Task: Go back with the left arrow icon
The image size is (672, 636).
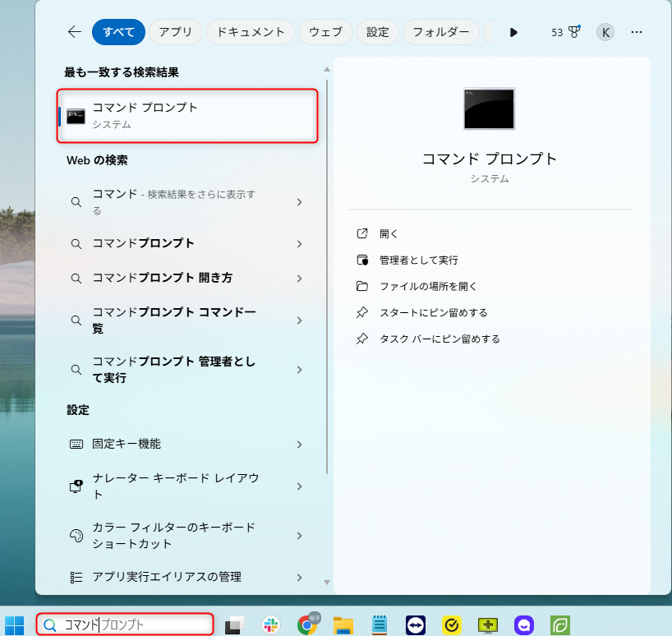Action: (75, 32)
